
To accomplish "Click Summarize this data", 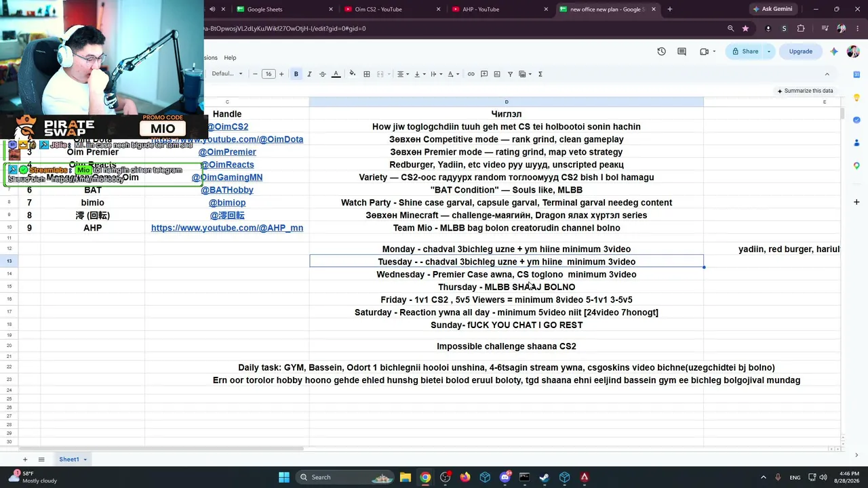I will pyautogui.click(x=805, y=91).
